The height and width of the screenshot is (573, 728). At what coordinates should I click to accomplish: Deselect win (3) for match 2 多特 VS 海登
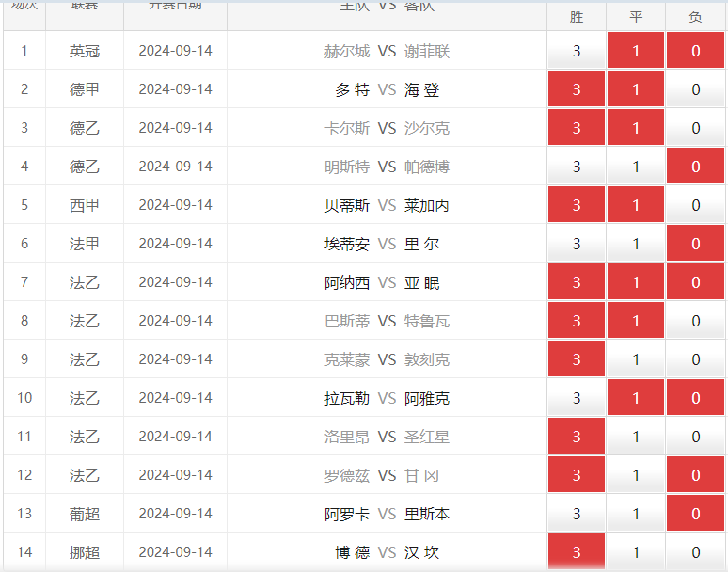(577, 88)
